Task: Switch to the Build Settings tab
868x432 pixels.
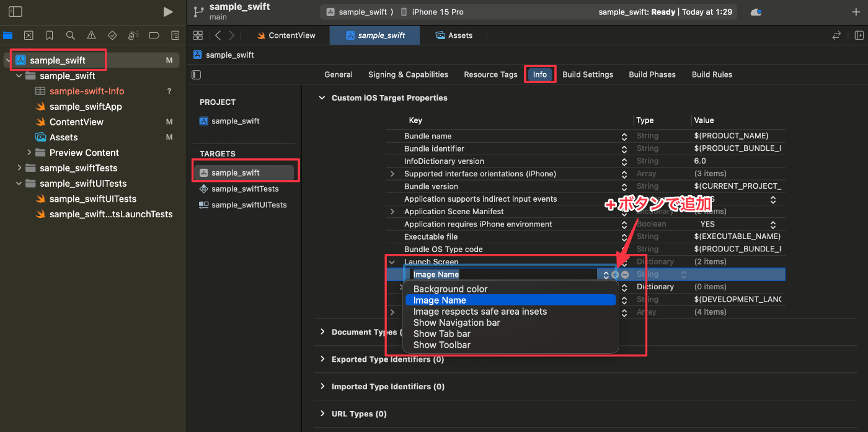Action: point(588,74)
